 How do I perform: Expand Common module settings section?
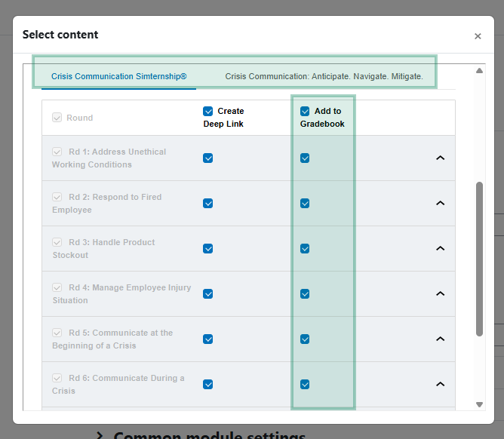click(x=201, y=434)
